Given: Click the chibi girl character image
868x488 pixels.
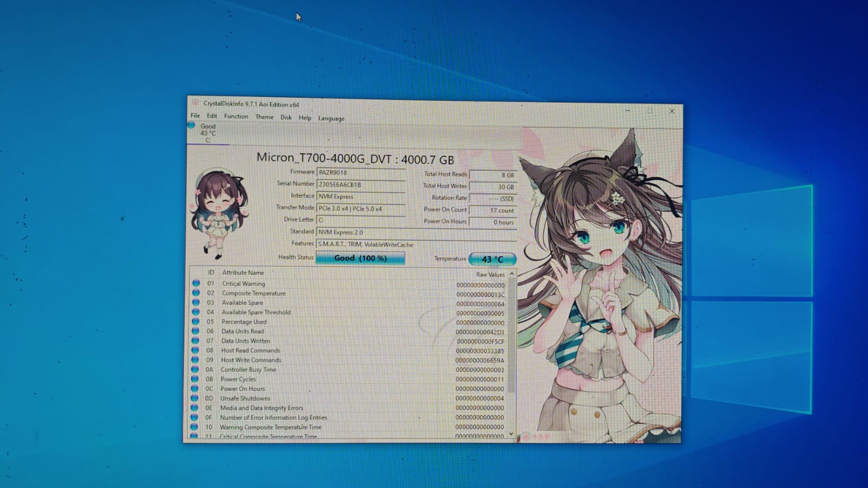Looking at the screenshot, I should coord(219,213).
